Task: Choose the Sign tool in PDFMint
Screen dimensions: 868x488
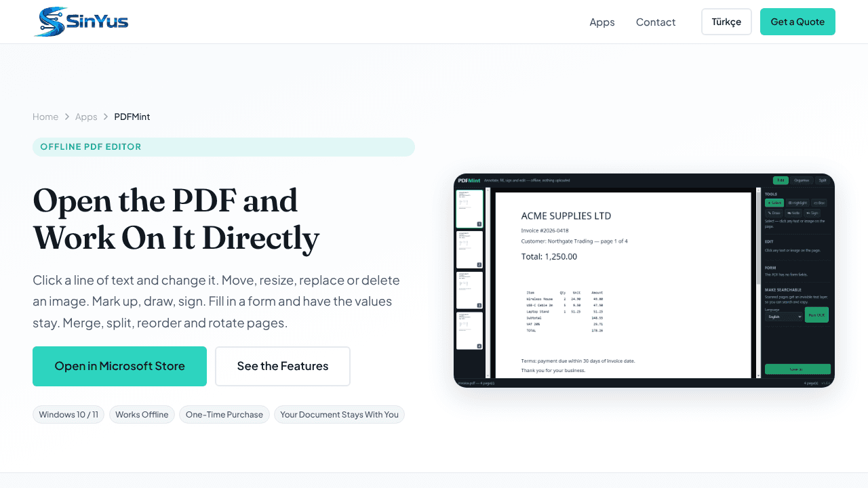Action: (812, 213)
